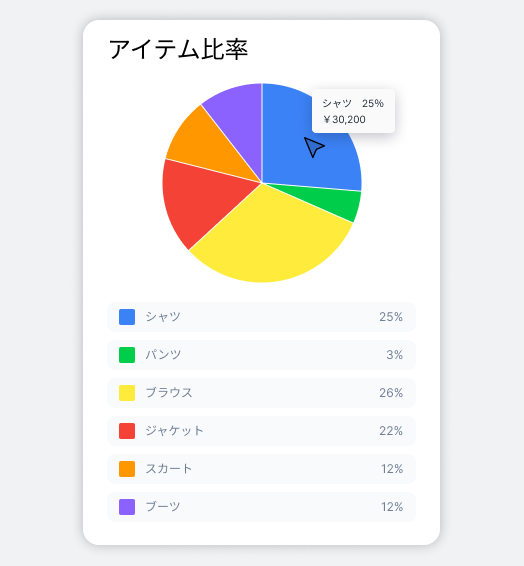Click the blue シャツ legend swatch

127,317
